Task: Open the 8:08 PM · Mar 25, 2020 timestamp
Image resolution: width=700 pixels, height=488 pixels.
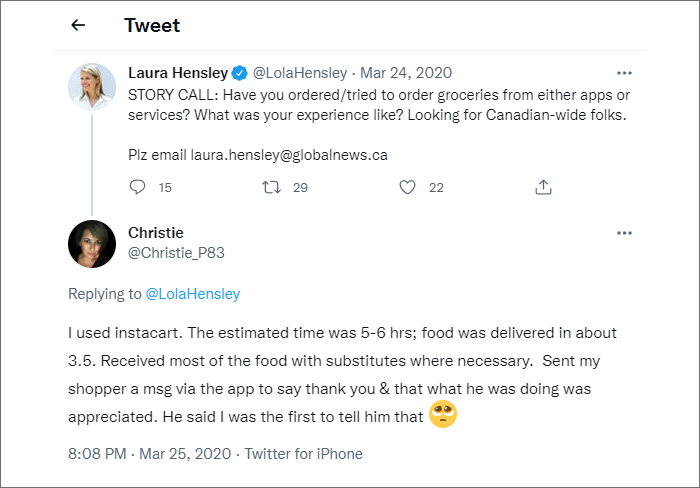Action: pos(150,453)
